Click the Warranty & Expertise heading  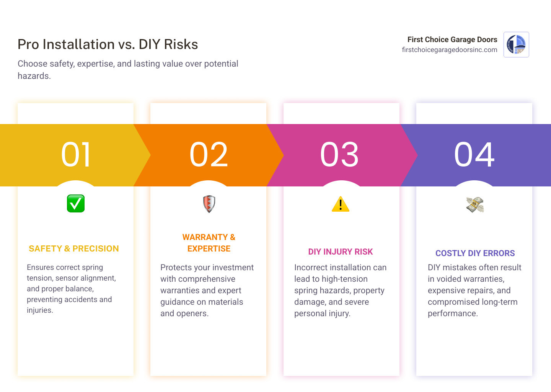click(209, 243)
